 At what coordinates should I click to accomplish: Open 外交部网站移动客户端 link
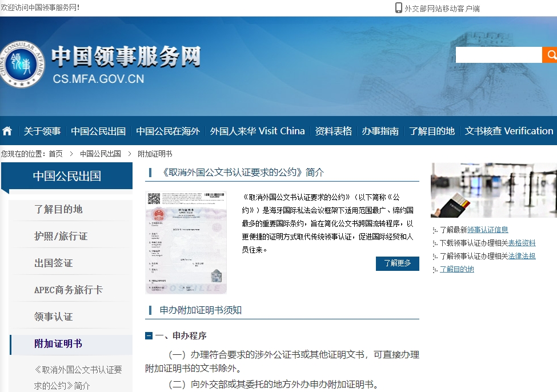tap(442, 9)
